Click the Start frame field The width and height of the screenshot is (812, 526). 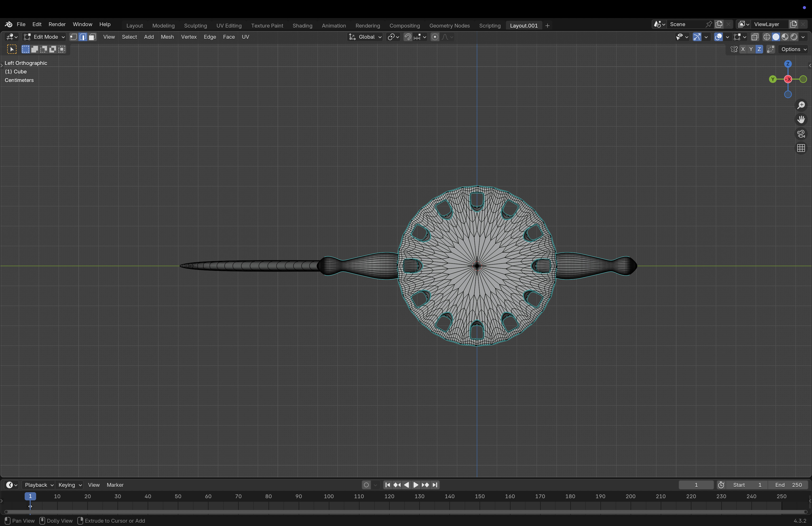pos(747,485)
